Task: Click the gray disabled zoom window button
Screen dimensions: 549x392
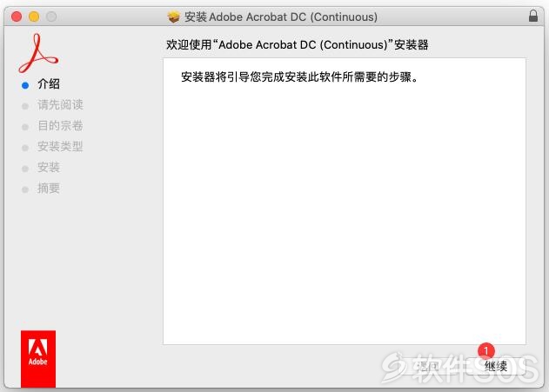Action: click(x=51, y=17)
